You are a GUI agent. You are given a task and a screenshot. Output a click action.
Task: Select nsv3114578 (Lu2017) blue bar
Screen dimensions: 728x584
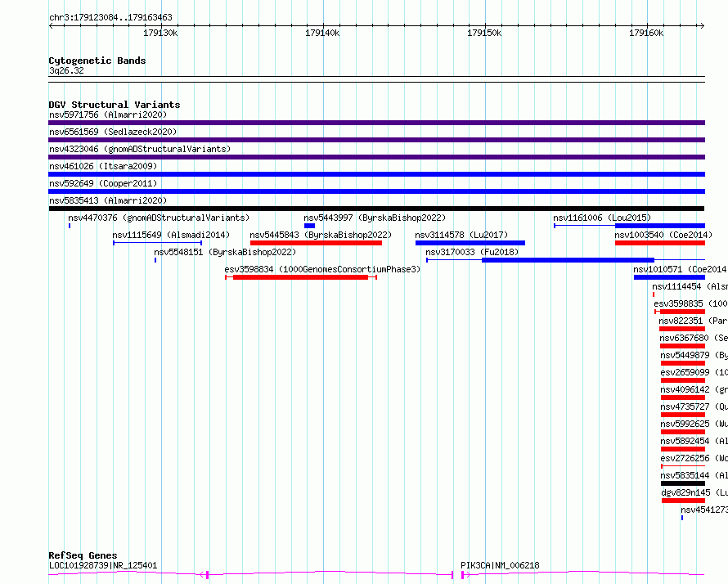(470, 243)
